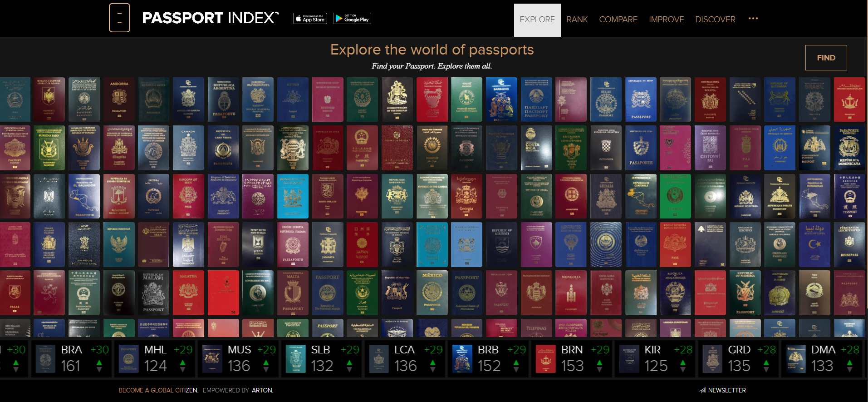Select the EXPLORE tab

537,20
